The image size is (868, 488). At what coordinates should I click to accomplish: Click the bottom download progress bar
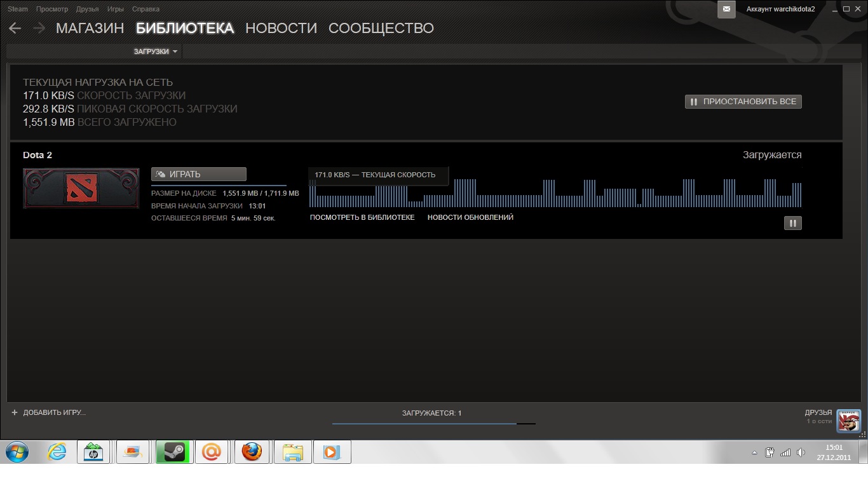point(434,423)
